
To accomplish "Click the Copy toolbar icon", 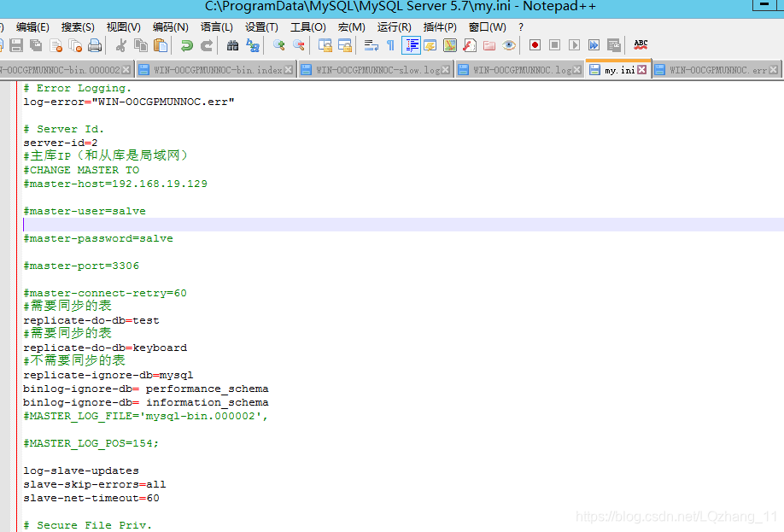I will [141, 45].
